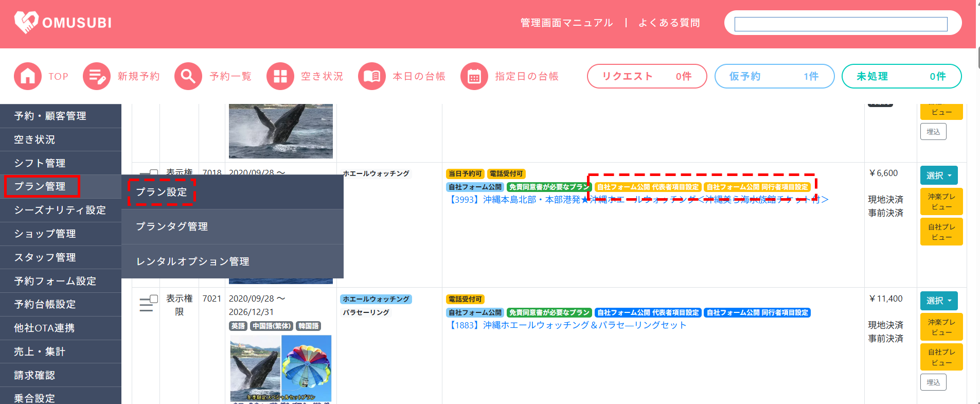980x404 pixels.
Task: Open the TOP home icon
Action: click(28, 76)
